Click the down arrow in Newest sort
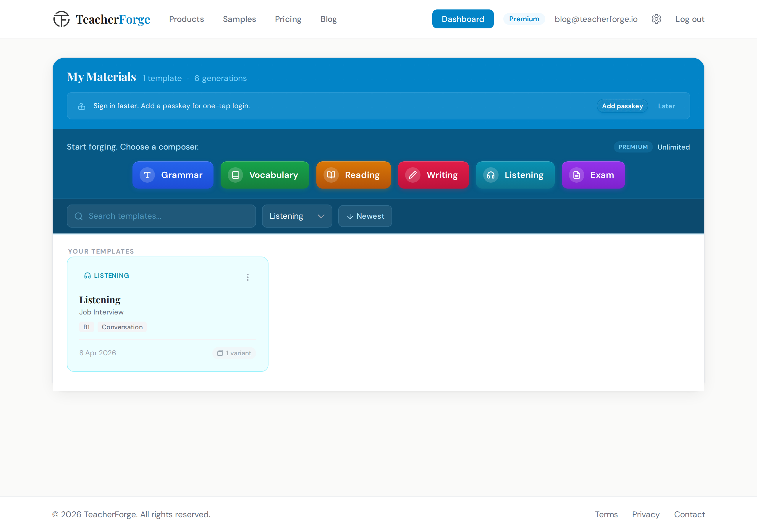 [x=350, y=217]
